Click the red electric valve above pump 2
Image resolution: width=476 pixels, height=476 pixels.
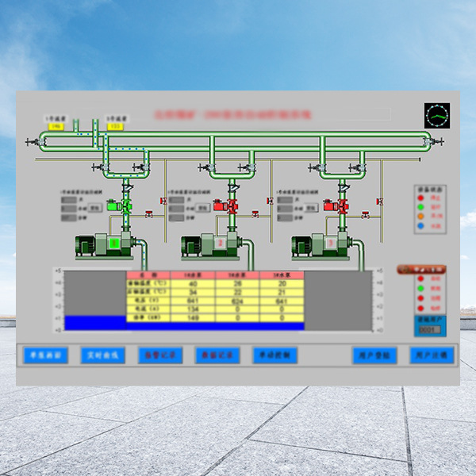tap(232, 206)
